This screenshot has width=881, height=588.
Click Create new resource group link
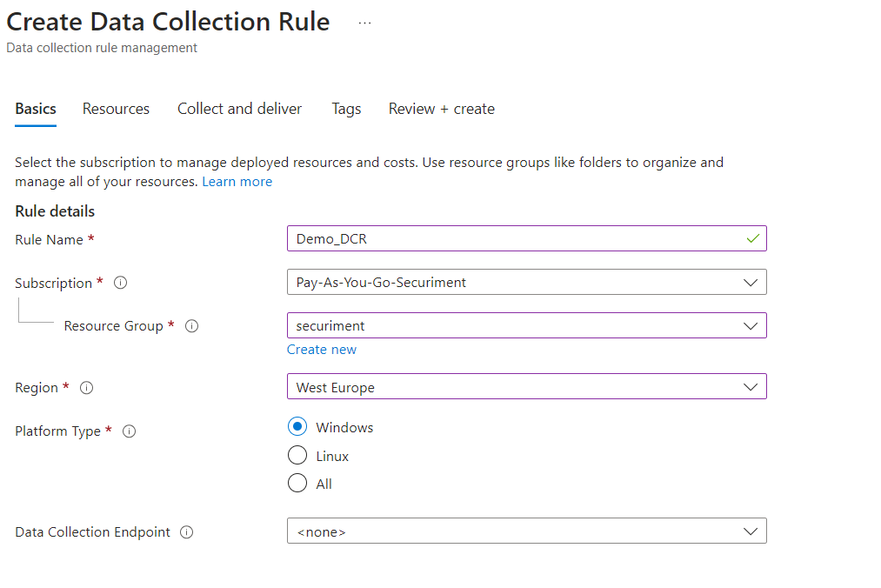[322, 350]
